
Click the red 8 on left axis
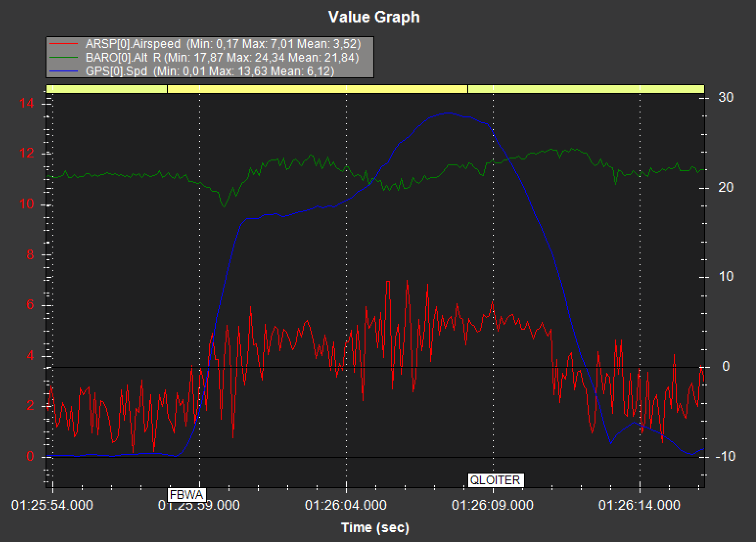click(x=30, y=254)
